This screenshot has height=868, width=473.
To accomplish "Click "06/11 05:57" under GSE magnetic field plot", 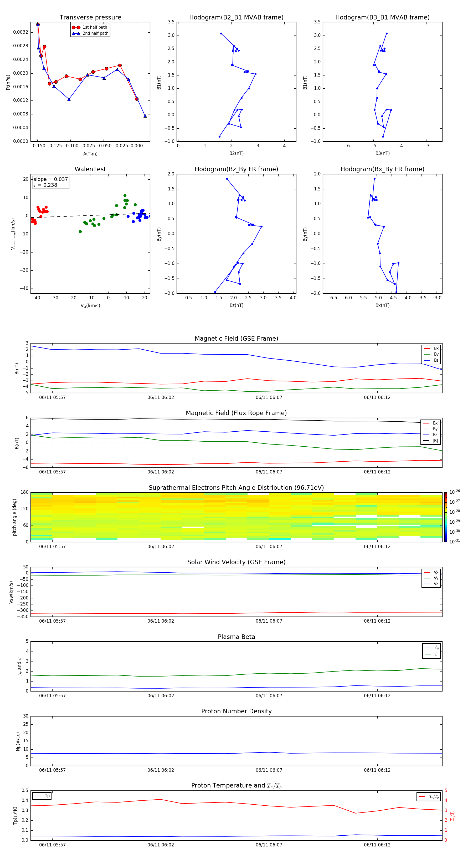I will (x=52, y=398).
